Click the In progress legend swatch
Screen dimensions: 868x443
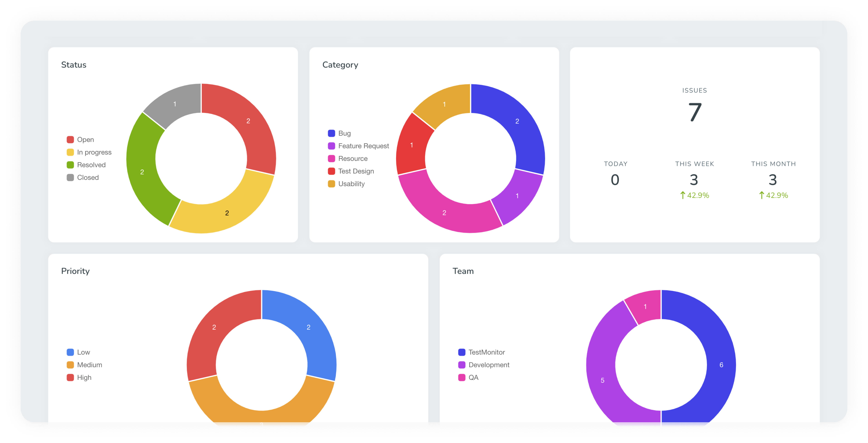(x=70, y=152)
